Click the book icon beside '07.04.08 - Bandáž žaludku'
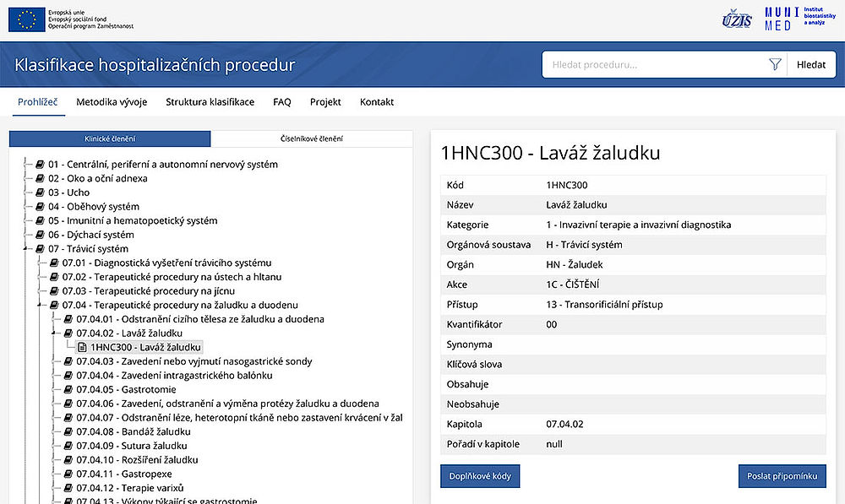 (x=69, y=431)
